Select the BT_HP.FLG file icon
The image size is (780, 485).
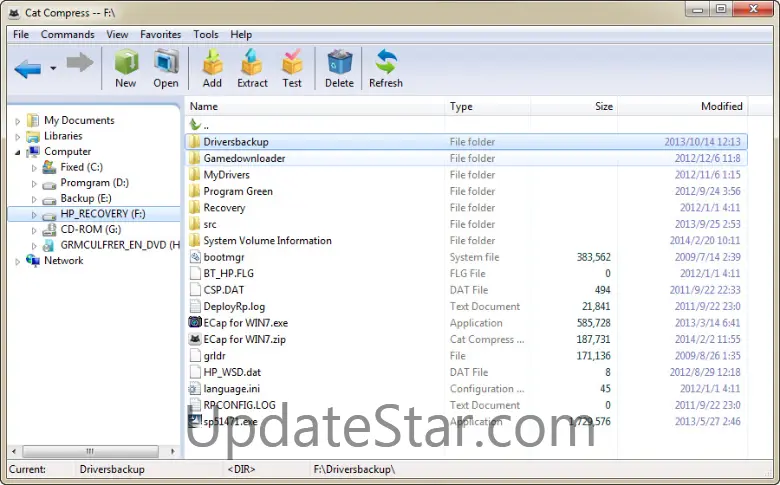pos(195,274)
